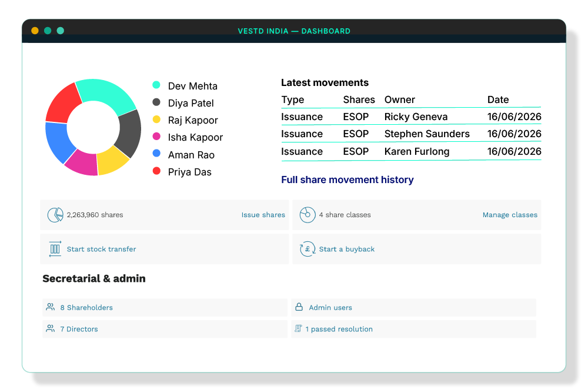This screenshot has width=588, height=392.
Task: Click the pie chart icon beside 2,263,960 shares
Action: pyautogui.click(x=55, y=215)
